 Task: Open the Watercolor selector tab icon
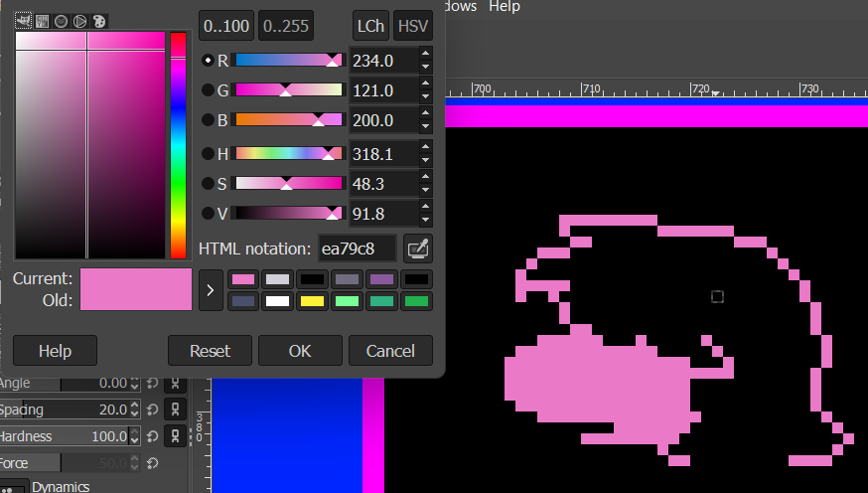point(61,22)
